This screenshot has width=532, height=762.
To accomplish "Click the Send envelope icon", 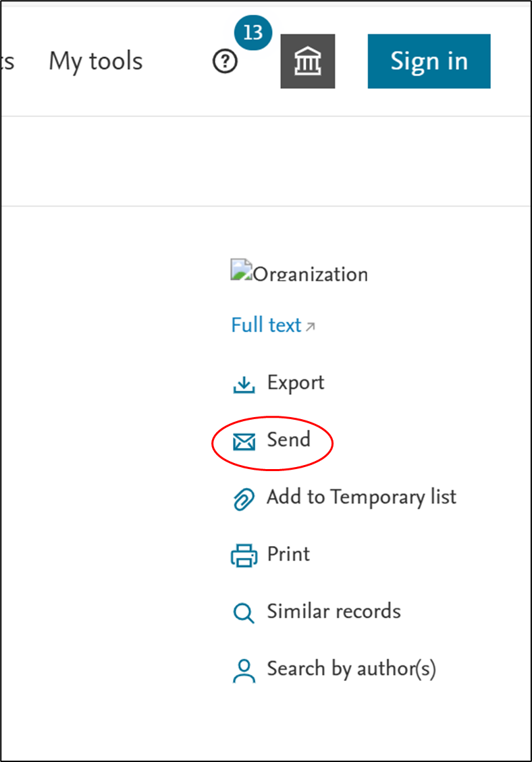I will coord(244,441).
